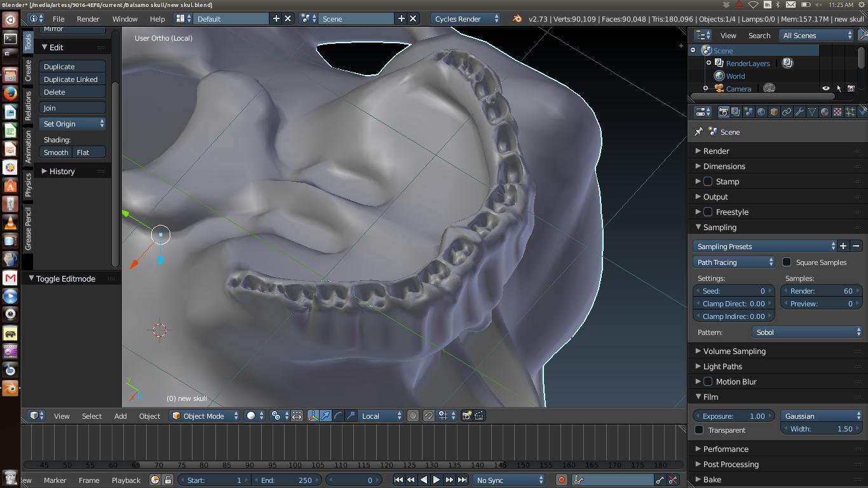Switch to the Create tool shelf tab
The image size is (868, 488).
[28, 70]
